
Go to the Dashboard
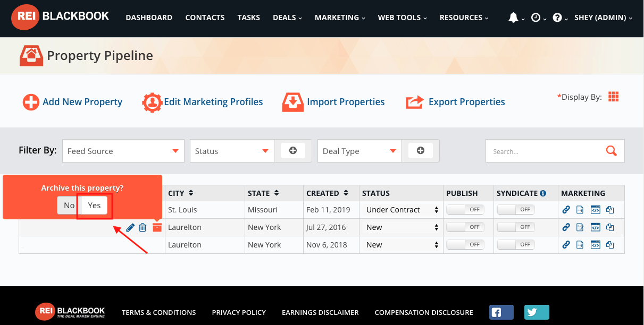(x=149, y=18)
